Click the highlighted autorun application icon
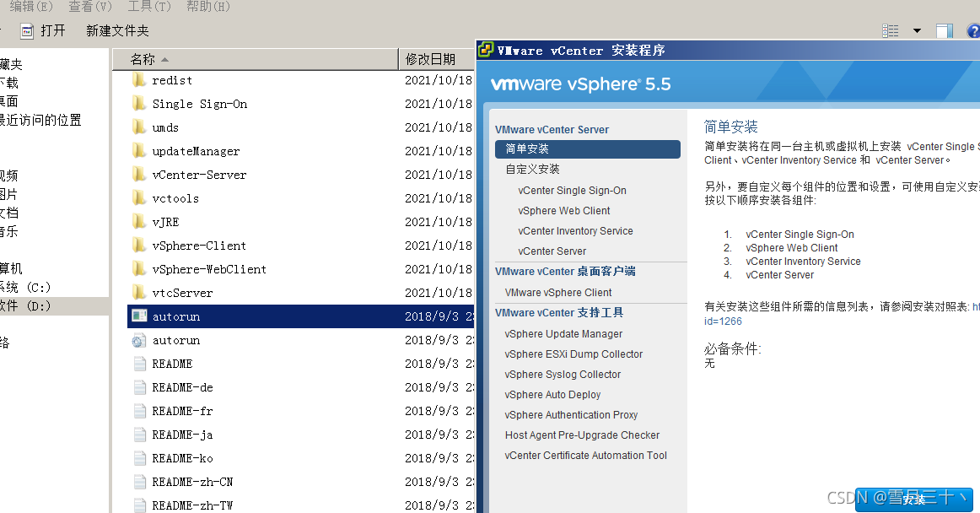The image size is (980, 513). 139,316
